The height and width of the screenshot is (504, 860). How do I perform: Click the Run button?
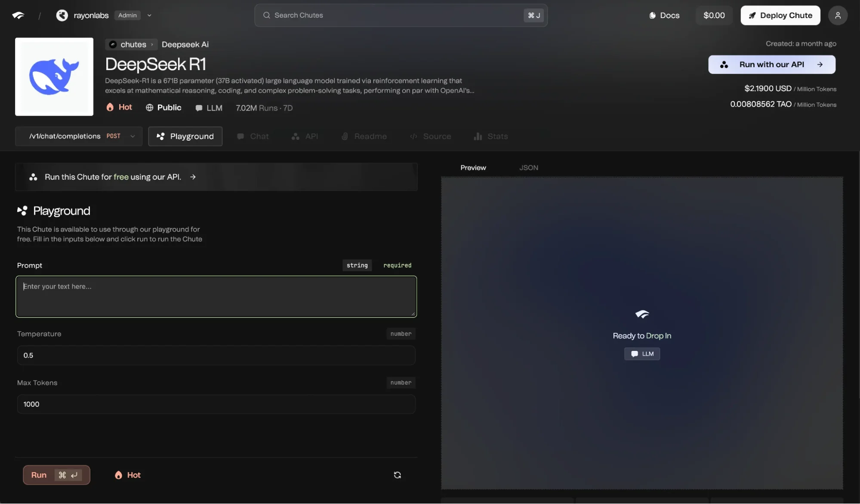pyautogui.click(x=56, y=475)
